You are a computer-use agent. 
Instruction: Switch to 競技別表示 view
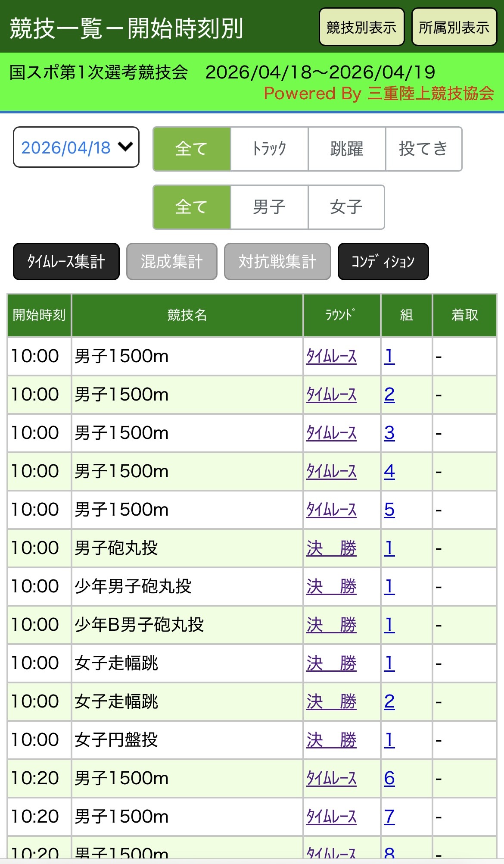pos(361,28)
